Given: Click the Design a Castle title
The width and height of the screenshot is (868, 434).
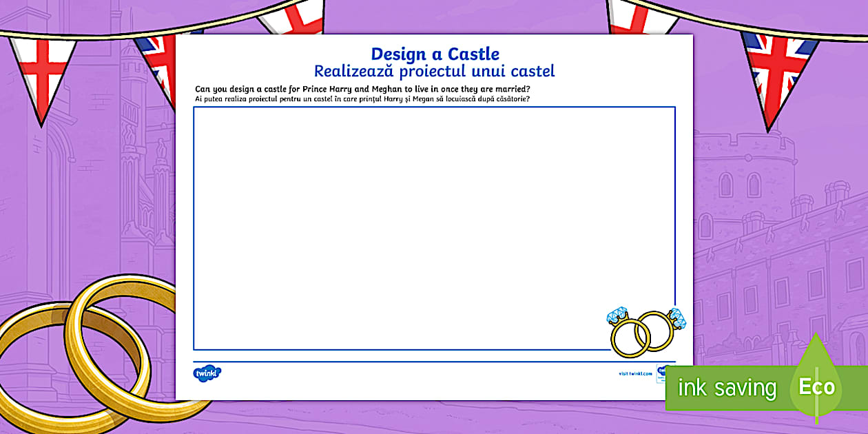Looking at the screenshot, I should (435, 54).
